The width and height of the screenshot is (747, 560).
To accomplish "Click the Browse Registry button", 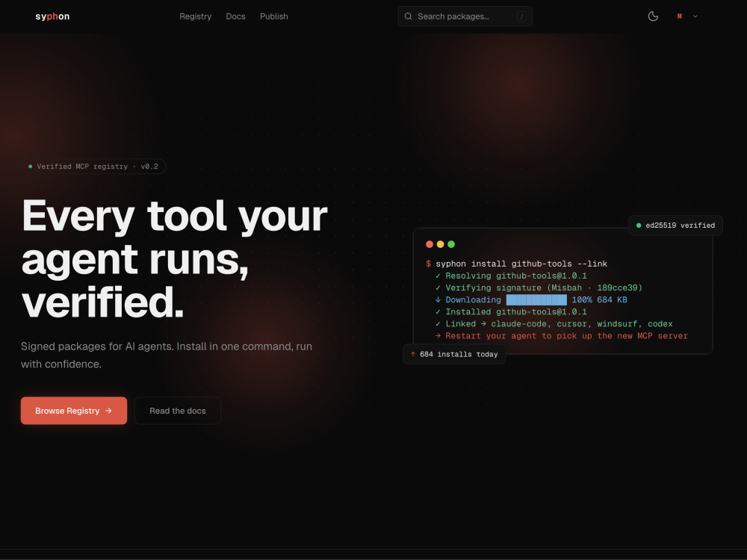I will pyautogui.click(x=74, y=411).
